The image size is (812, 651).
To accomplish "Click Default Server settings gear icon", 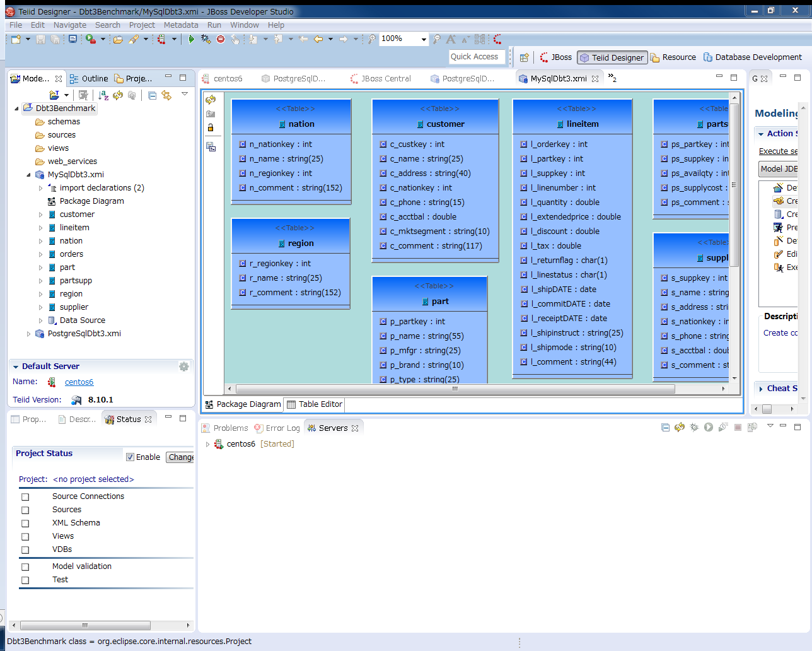I will (x=184, y=367).
